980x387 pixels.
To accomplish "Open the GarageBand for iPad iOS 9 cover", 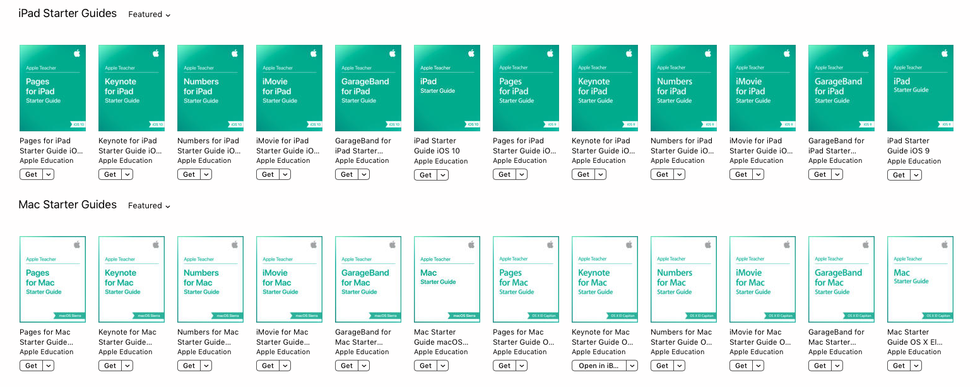I will click(x=841, y=88).
